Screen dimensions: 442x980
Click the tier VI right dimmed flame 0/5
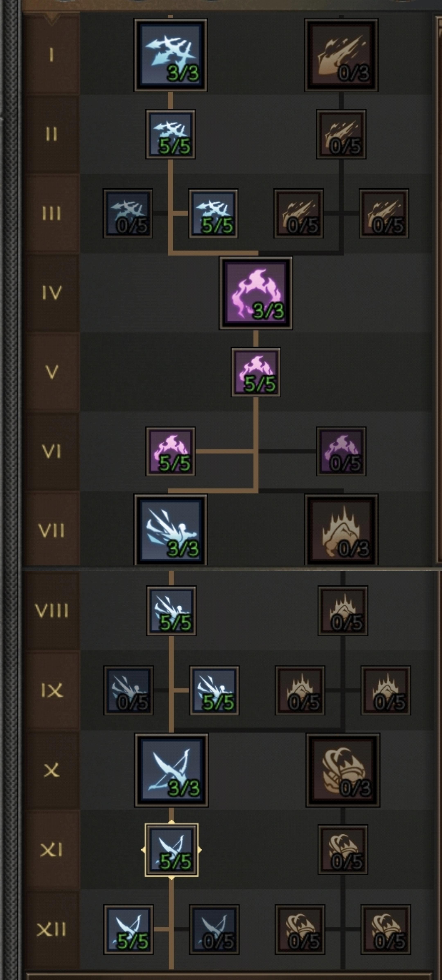(x=341, y=451)
